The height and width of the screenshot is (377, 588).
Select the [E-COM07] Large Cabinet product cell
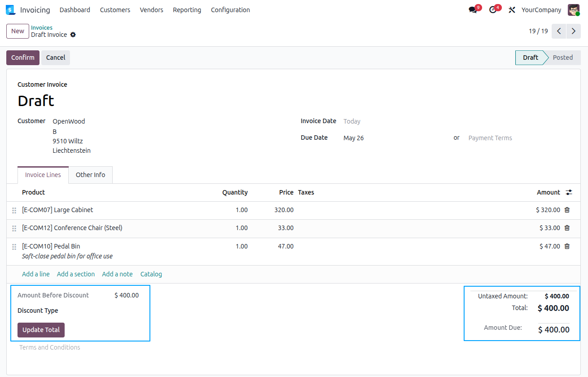[57, 210]
